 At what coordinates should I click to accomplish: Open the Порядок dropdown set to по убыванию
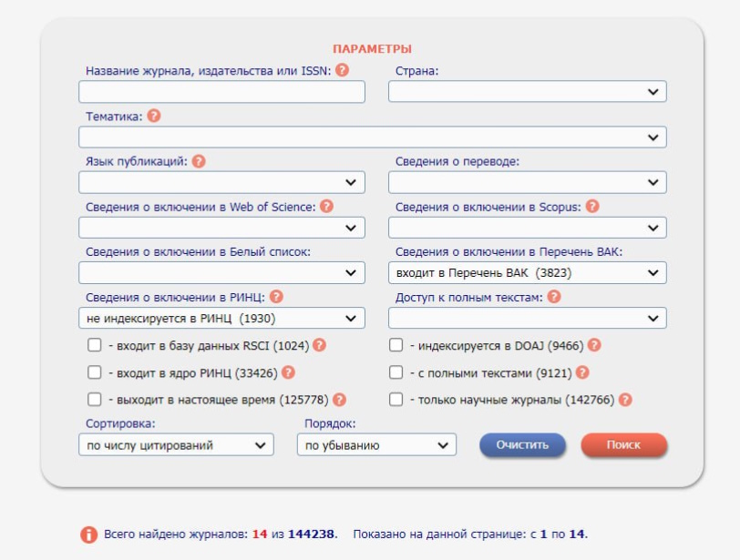point(375,445)
